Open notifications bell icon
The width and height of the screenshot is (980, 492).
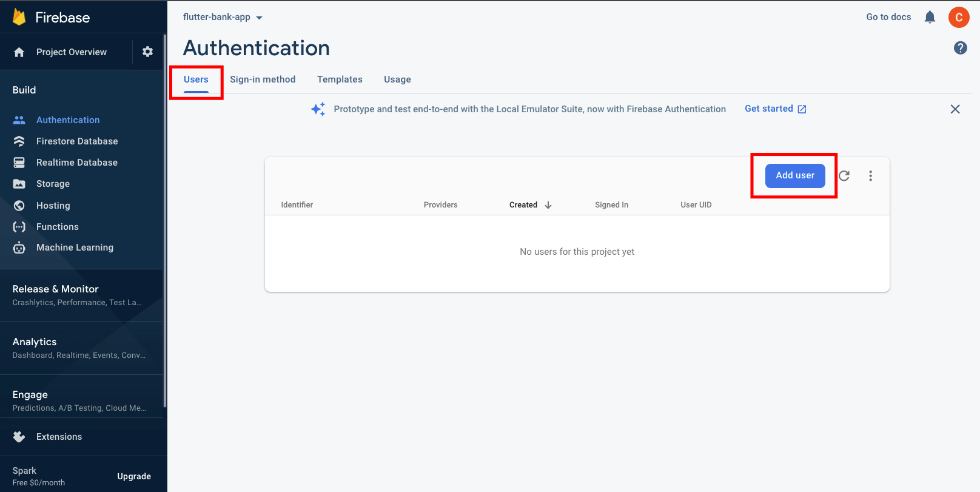930,17
